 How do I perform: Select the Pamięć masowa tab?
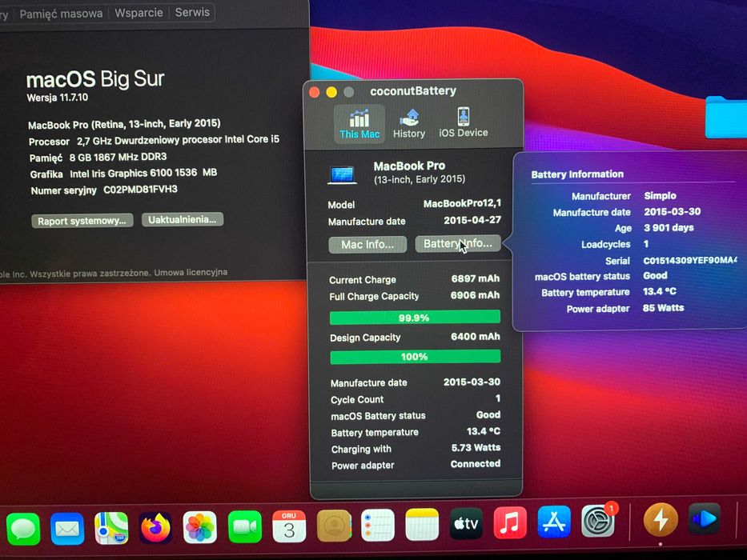point(61,14)
